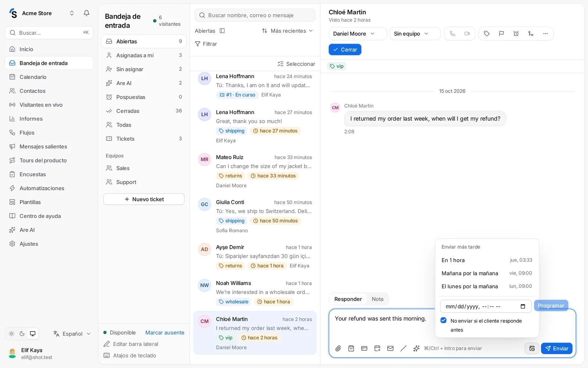This screenshot has width=588, height=368.
Task: Click 'Marcar ausente' to toggle availability
Action: 165,333
